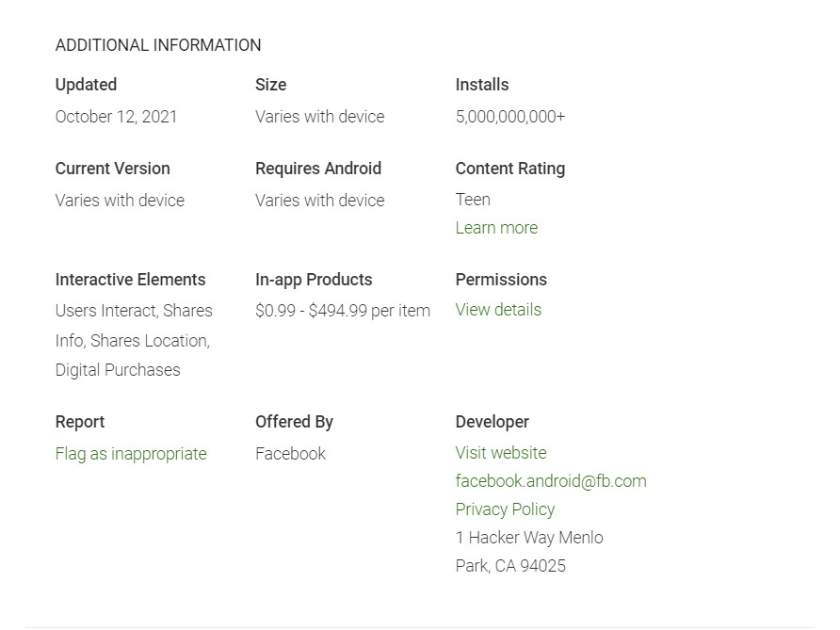Select the October 12, 2021 date text
Image resolution: width=840 pixels, height=630 pixels.
point(116,117)
